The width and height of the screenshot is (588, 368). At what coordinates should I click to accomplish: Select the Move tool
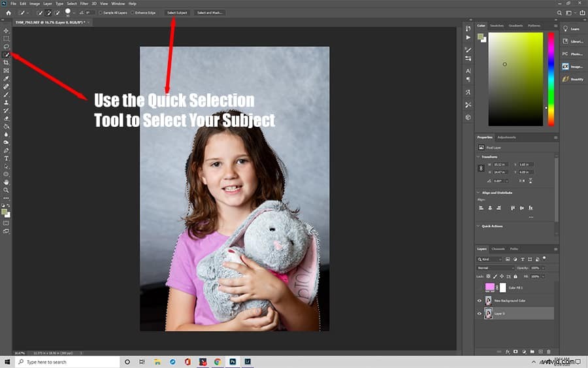(x=6, y=31)
